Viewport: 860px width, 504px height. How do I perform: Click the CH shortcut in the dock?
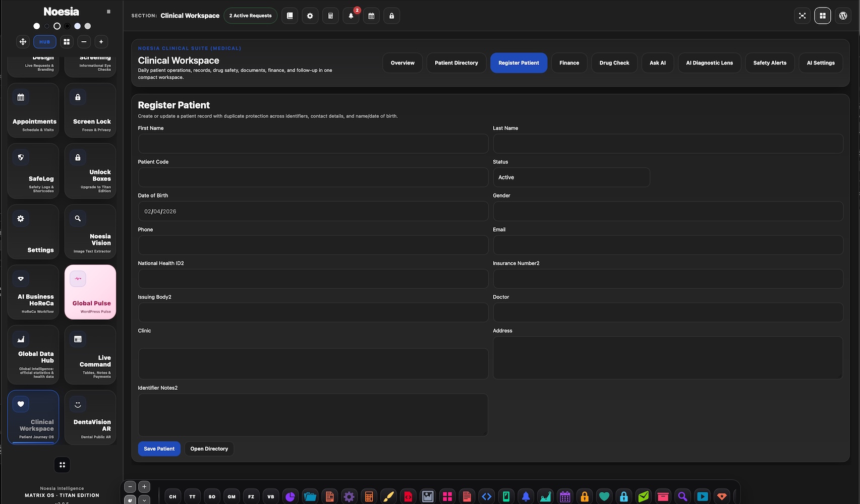tap(173, 497)
